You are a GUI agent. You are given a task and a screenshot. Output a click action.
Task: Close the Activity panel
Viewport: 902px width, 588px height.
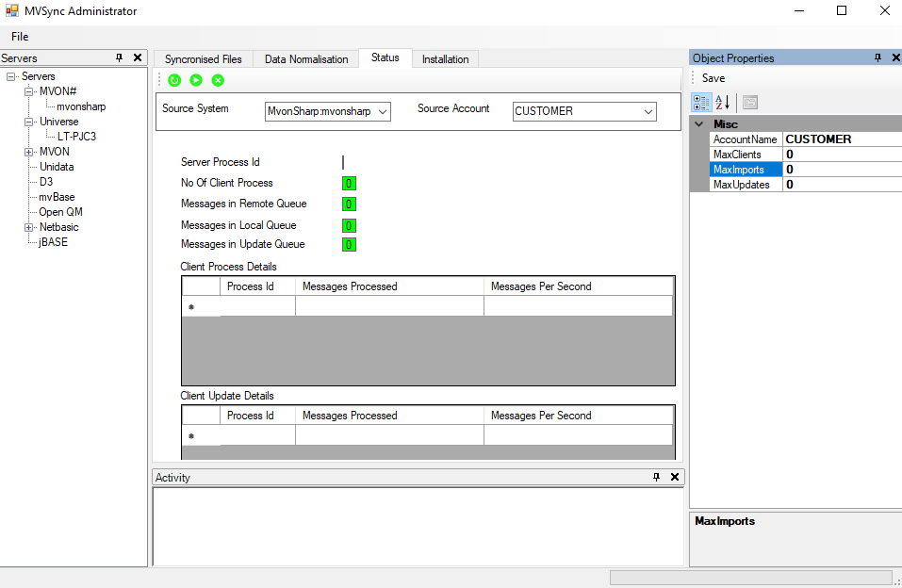tap(675, 478)
